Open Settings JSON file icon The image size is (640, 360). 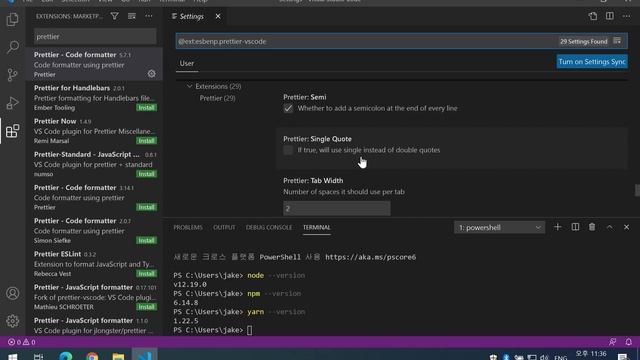pos(593,16)
